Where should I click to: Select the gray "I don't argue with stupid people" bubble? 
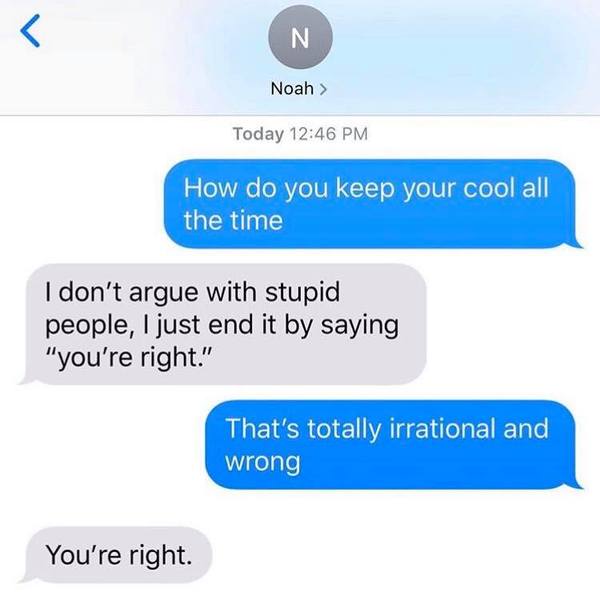tap(222, 324)
